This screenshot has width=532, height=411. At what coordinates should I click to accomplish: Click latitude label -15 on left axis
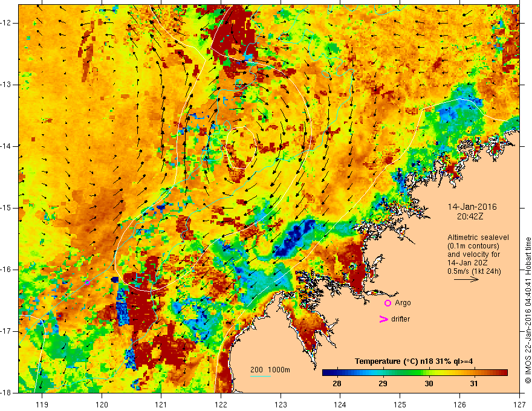(7, 208)
